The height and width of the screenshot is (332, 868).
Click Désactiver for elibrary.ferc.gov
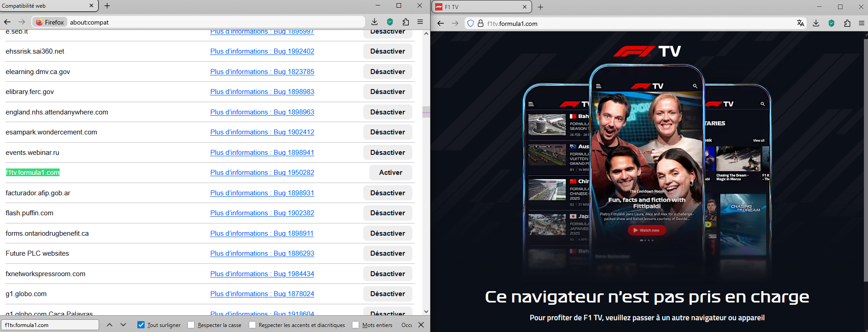[x=388, y=92]
